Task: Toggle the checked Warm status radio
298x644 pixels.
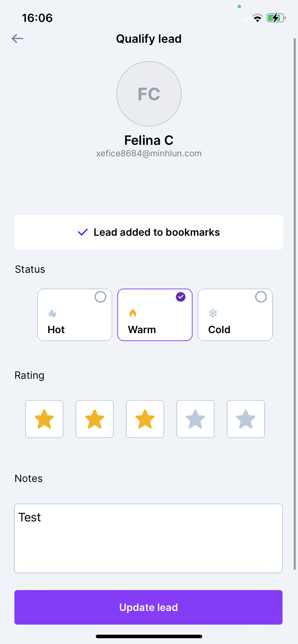Action: point(181,297)
